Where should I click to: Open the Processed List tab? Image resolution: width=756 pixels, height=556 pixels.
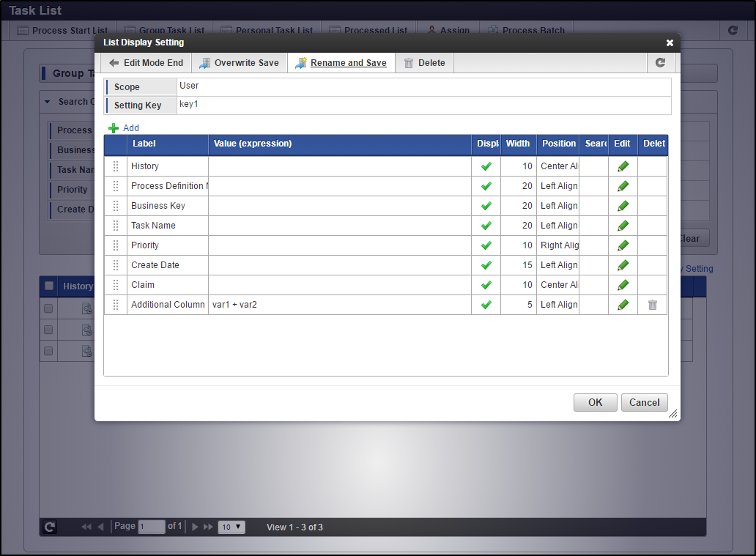pos(368,30)
